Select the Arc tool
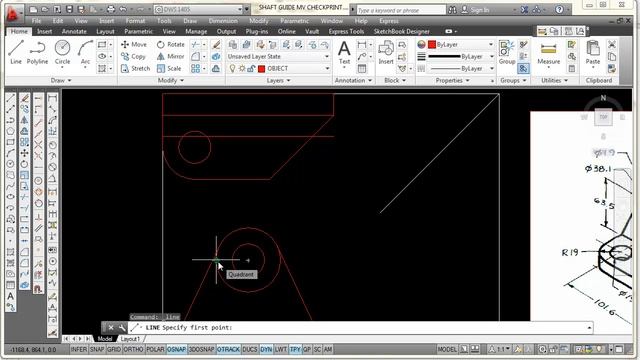The width and height of the screenshot is (640, 360). (x=85, y=52)
